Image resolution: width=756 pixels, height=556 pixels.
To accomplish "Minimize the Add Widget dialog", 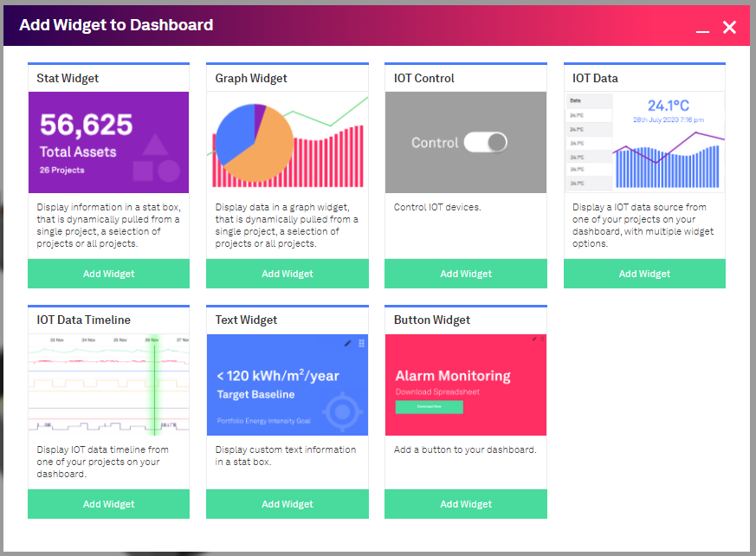I will [702, 29].
